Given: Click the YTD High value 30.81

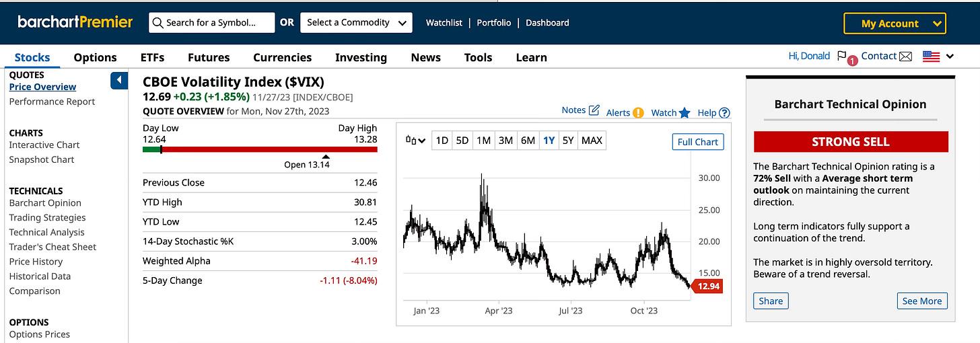Looking at the screenshot, I should coord(365,202).
